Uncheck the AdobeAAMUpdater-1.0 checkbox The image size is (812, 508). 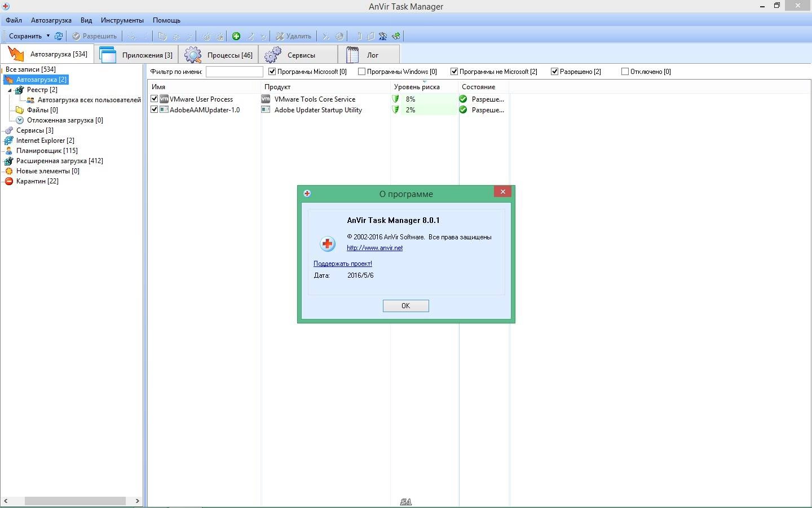coord(155,110)
